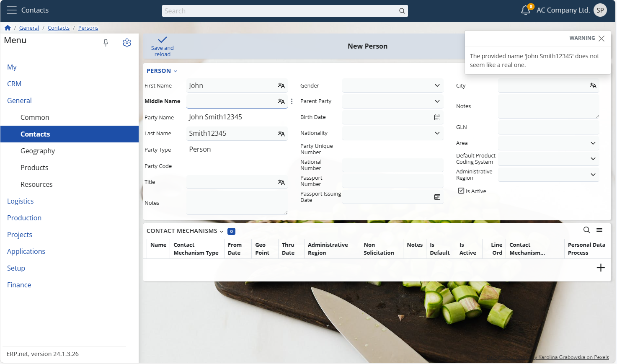The width and height of the screenshot is (617, 364).
Task: Dismiss the warning notification
Action: tap(602, 39)
